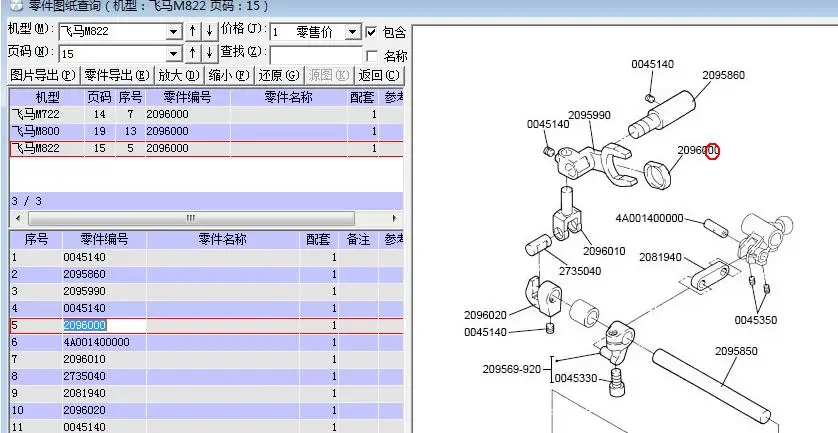Click the down arrow next to 机型
838x433 pixels.
pos(210,32)
